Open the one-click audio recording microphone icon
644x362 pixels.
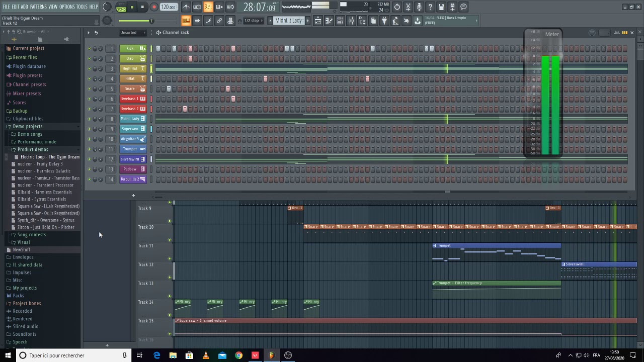(x=419, y=7)
